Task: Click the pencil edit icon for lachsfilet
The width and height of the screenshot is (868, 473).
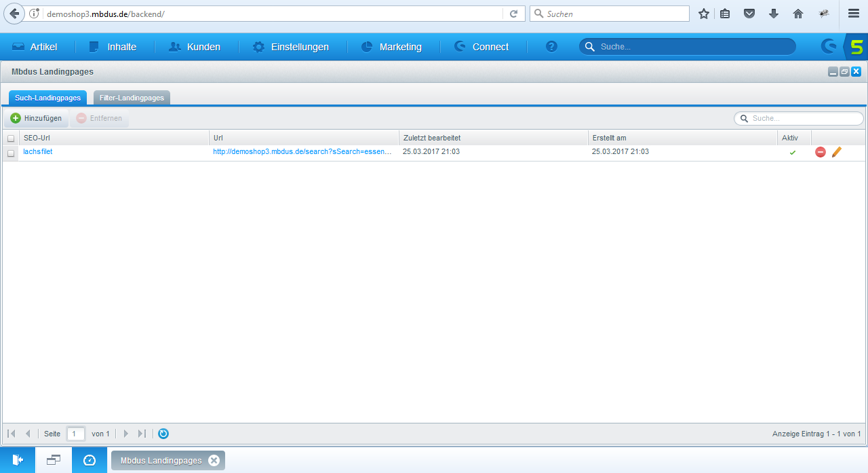Action: click(836, 152)
